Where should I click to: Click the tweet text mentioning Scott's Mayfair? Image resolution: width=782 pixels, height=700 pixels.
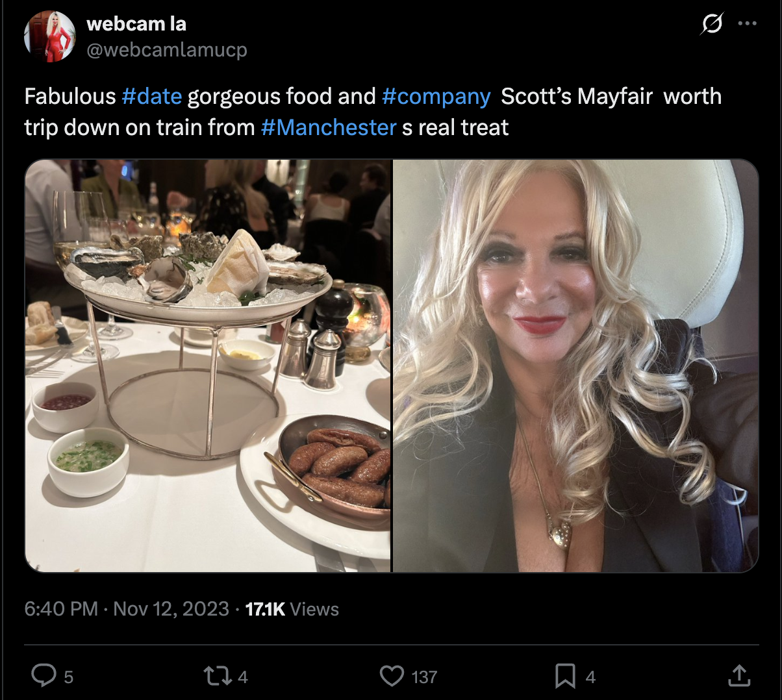point(373,112)
